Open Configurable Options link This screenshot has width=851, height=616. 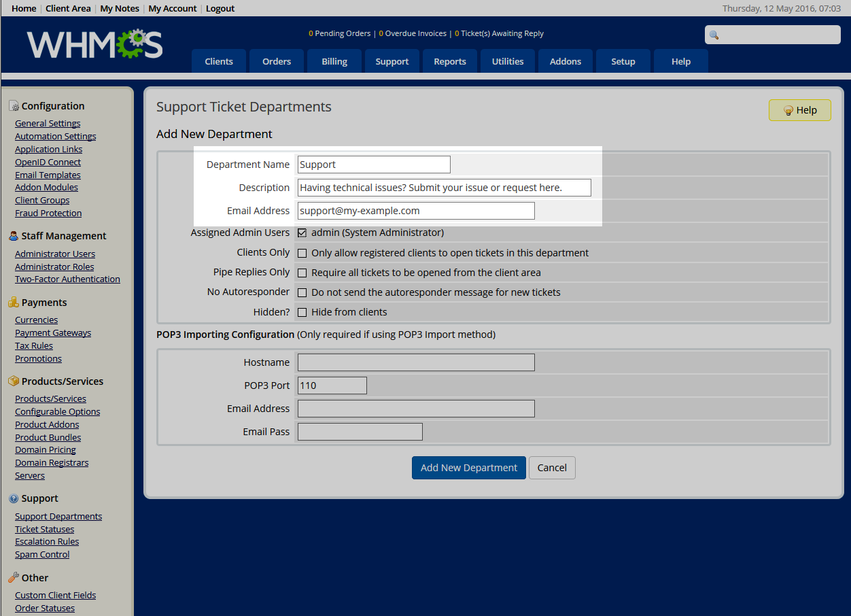tap(58, 412)
